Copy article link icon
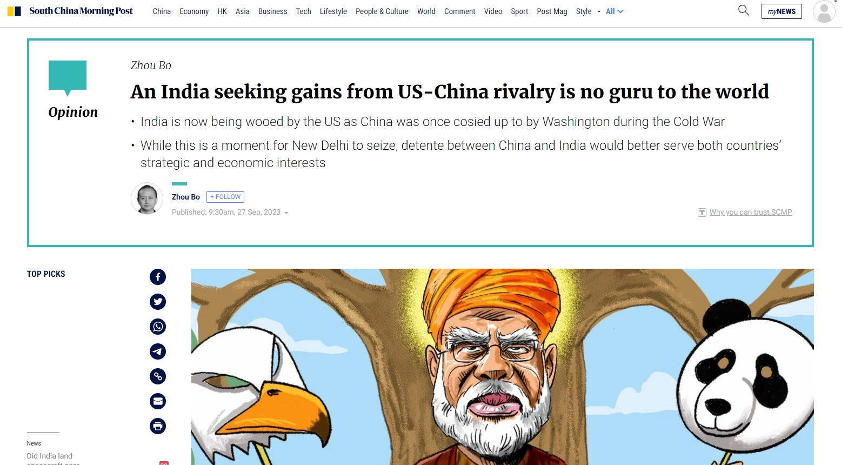The width and height of the screenshot is (868, 465). (x=158, y=376)
